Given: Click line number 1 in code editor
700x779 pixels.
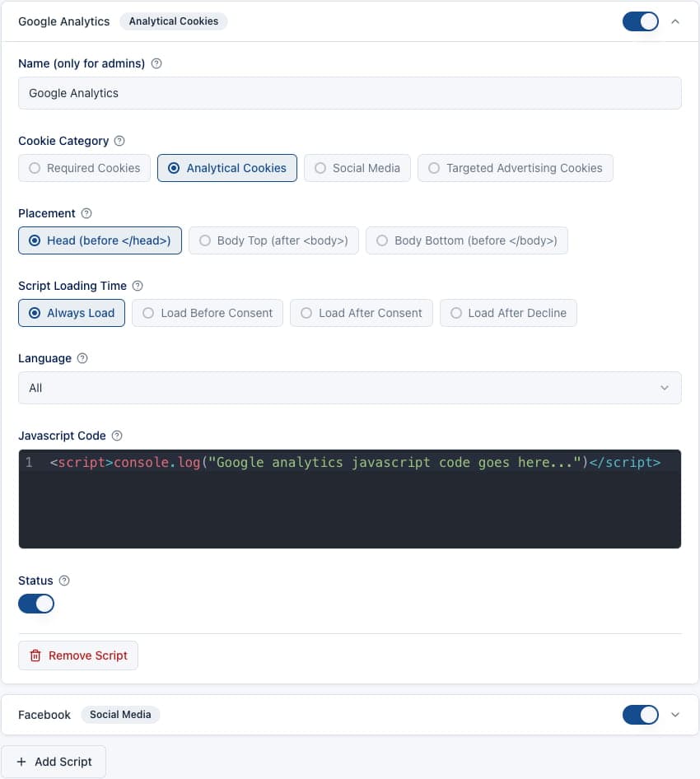Looking at the screenshot, I should (29, 463).
